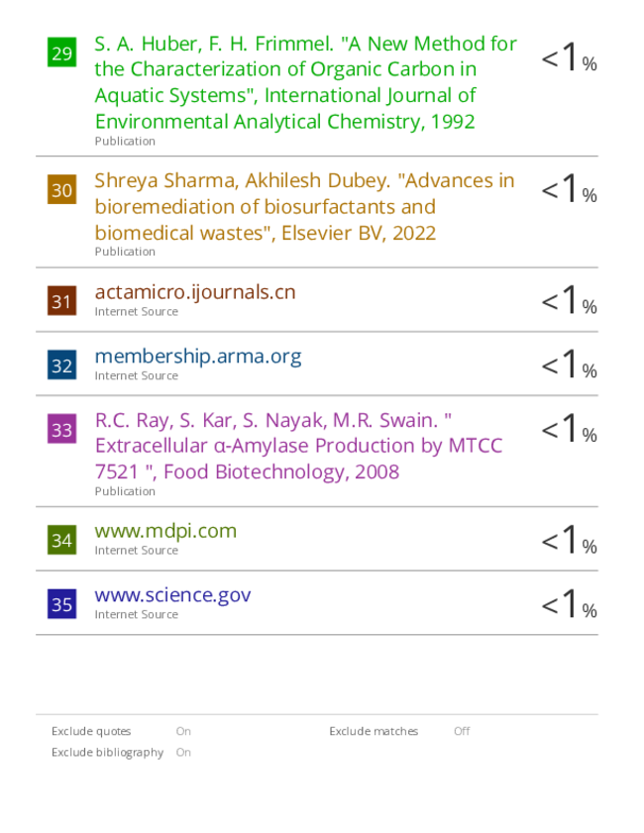This screenshot has width=644, height=833.
Task: Toggle the Exclude quotes On setting
Action: [183, 731]
